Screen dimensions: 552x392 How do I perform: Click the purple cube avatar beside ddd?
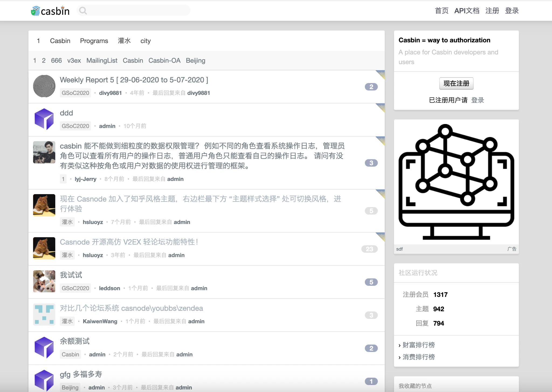(44, 119)
